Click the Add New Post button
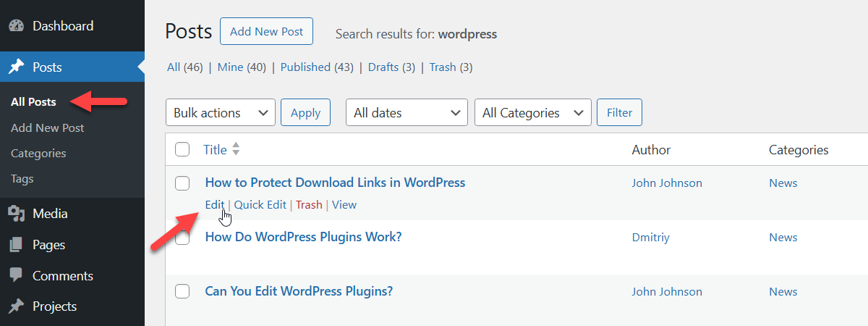Screen dimensions: 868x326 266,32
